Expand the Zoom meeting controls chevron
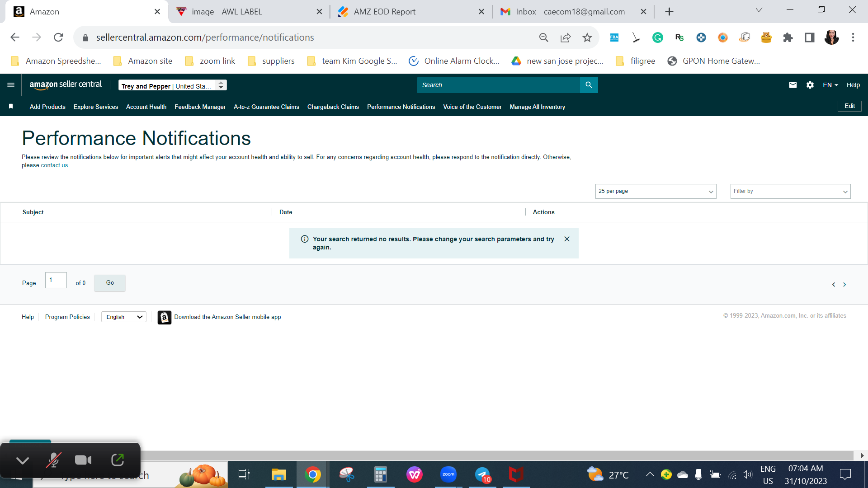Image resolution: width=868 pixels, height=488 pixels. point(23,460)
